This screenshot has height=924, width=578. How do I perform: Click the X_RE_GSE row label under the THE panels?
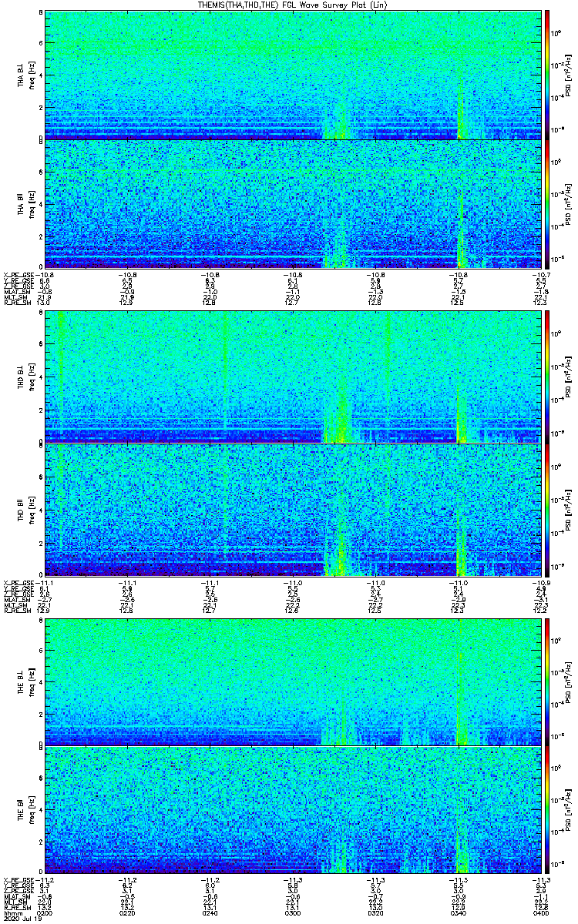coord(18,881)
